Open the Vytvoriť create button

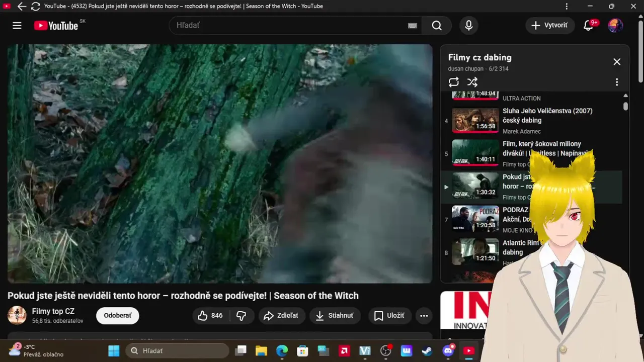coord(550,25)
